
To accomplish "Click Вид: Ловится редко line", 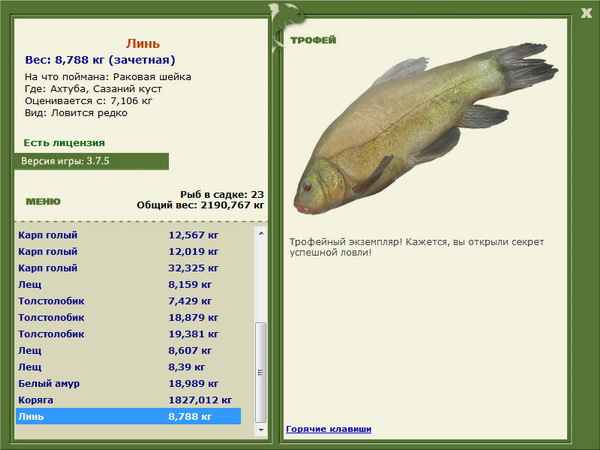I will point(76,113).
